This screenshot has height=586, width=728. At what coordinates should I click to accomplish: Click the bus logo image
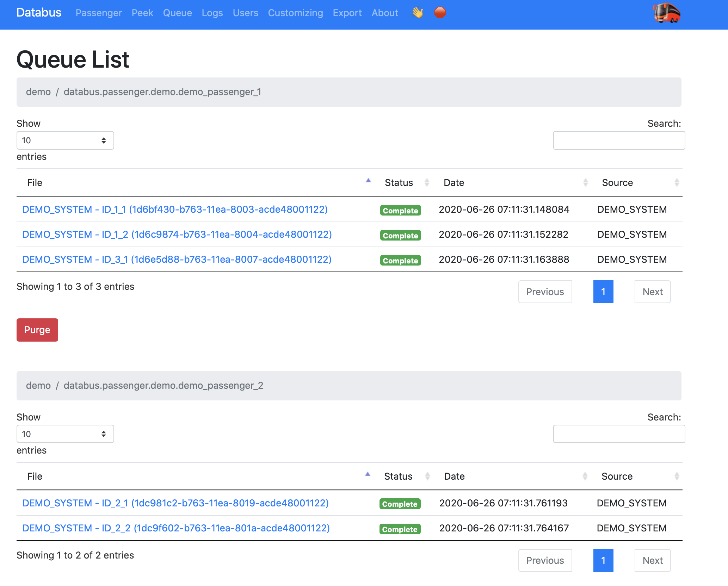click(x=666, y=13)
